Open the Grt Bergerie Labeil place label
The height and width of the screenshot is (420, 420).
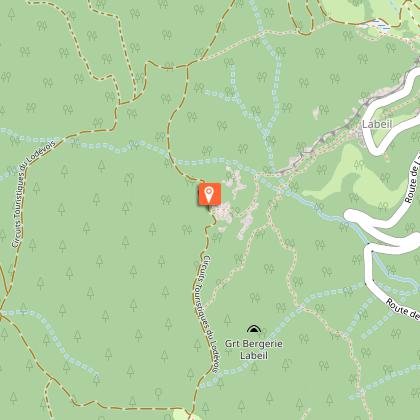pyautogui.click(x=254, y=349)
